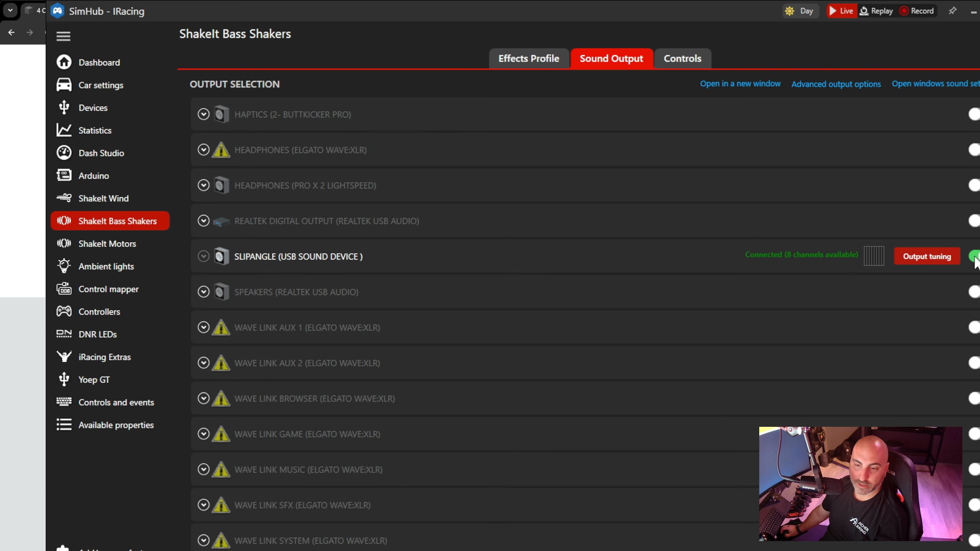Open Advanced output options
Viewport: 980px width, 551px height.
click(836, 84)
